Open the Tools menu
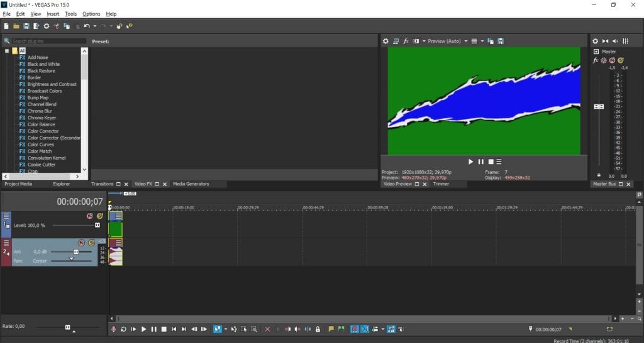 coord(70,13)
